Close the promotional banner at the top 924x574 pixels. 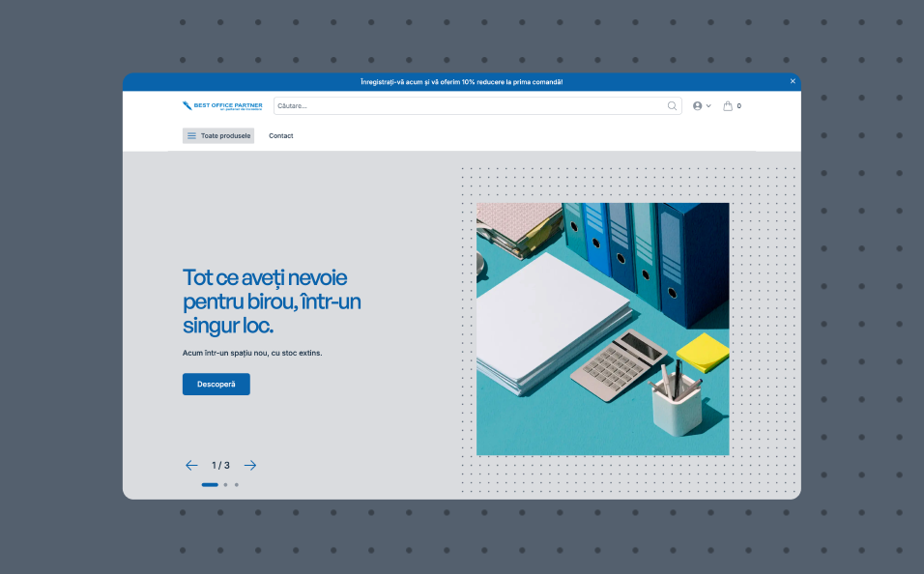[793, 81]
